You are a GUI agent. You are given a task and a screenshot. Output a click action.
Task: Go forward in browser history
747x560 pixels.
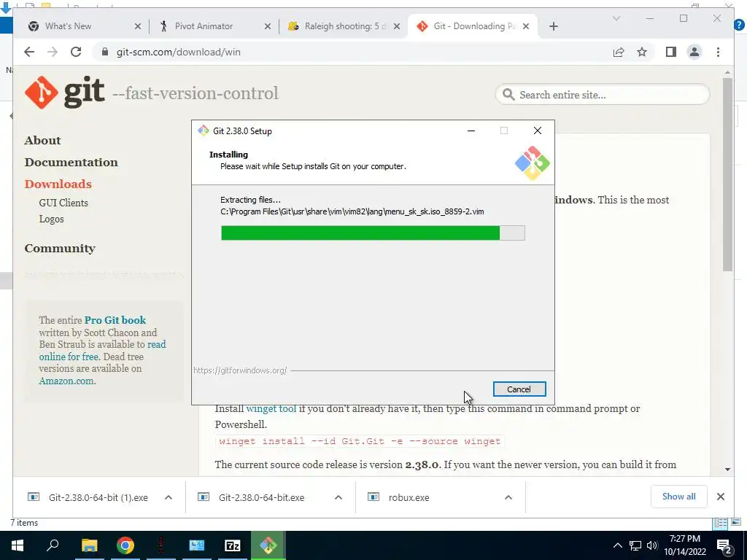(x=53, y=52)
